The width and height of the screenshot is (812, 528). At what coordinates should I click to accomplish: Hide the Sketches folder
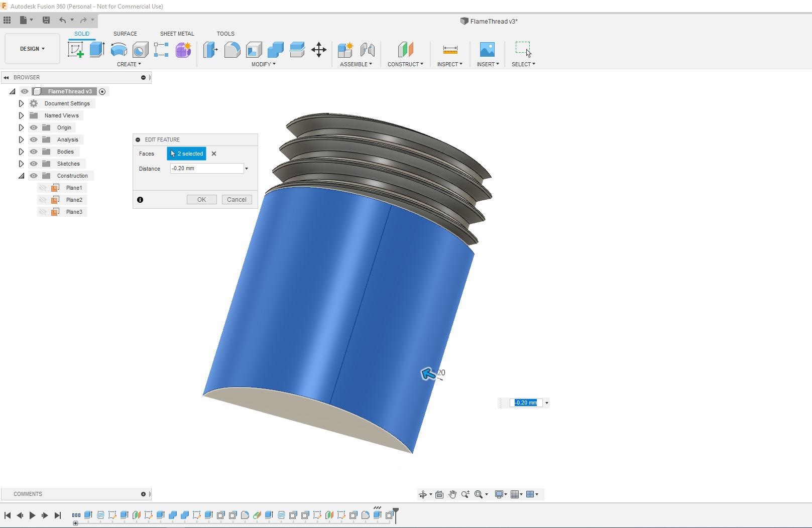[34, 164]
